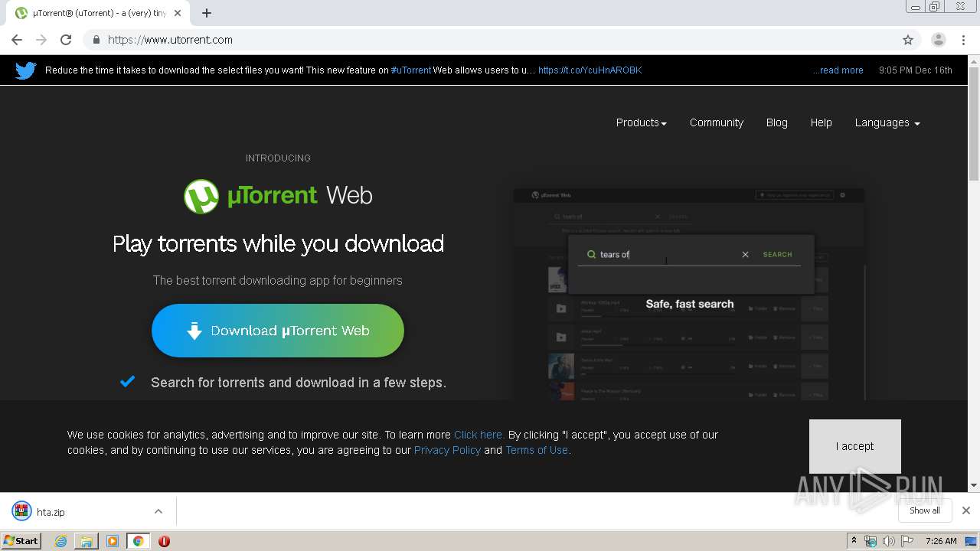Image resolution: width=980 pixels, height=551 pixels.
Task: Open the Privacy Policy link
Action: [447, 450]
